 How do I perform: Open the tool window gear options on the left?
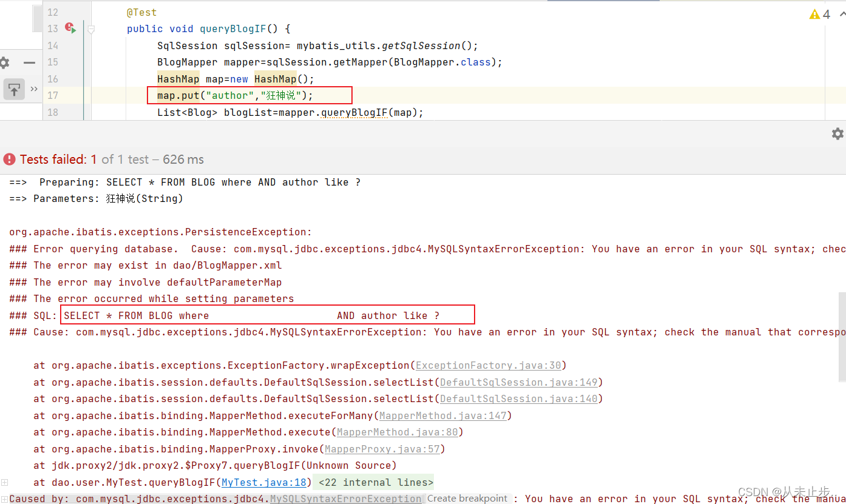(4, 62)
